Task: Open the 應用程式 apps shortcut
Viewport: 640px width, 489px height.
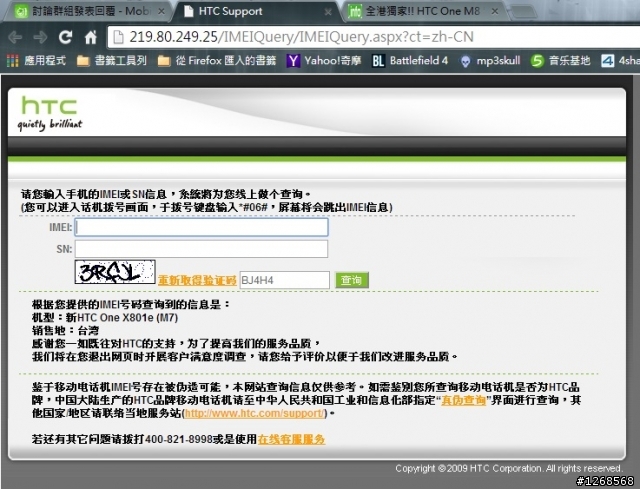Action: [36, 61]
